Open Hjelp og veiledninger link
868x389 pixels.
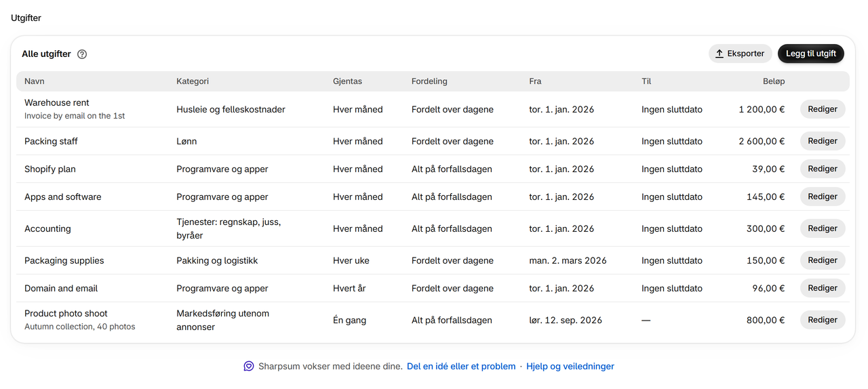pos(570,366)
